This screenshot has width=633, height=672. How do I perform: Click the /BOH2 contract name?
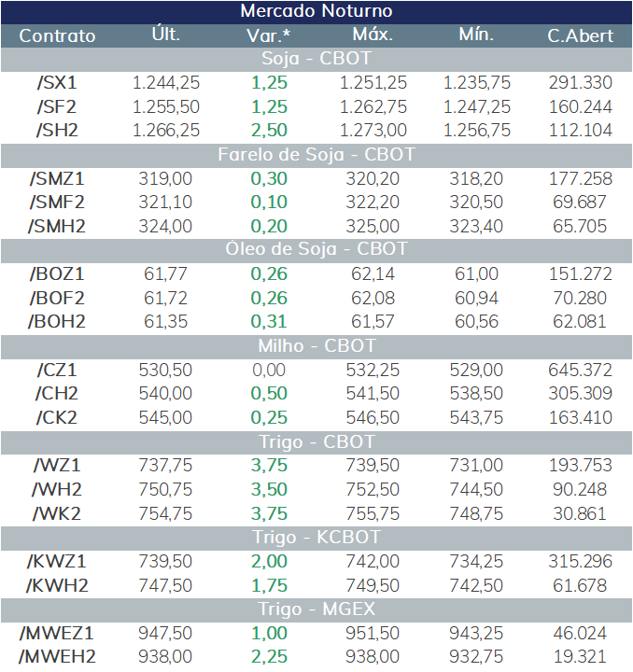click(57, 322)
